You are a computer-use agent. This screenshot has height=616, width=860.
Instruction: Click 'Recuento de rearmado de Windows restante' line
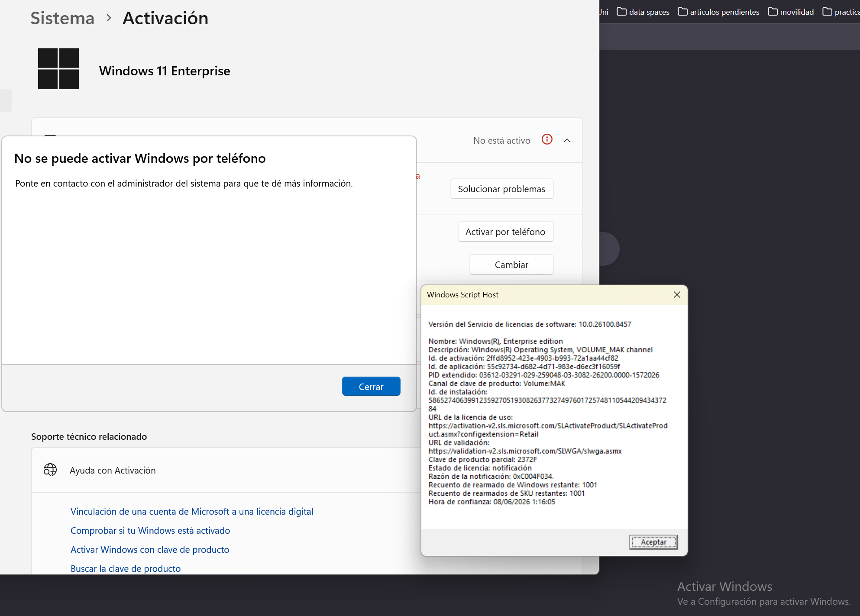(x=513, y=485)
